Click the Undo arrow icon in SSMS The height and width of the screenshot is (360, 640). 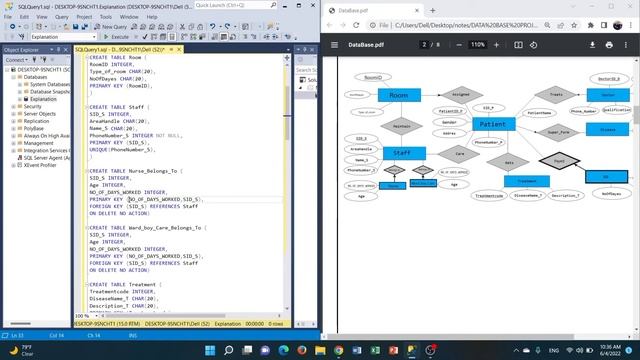point(212,27)
